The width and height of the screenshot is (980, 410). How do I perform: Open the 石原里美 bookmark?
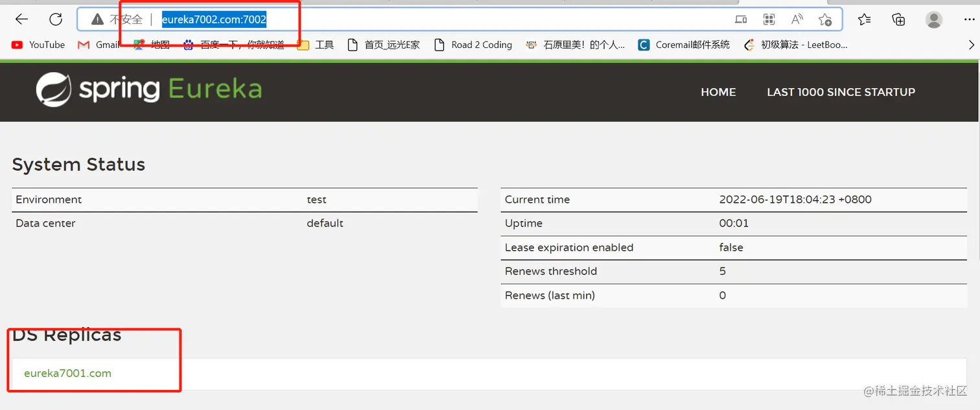point(576,45)
